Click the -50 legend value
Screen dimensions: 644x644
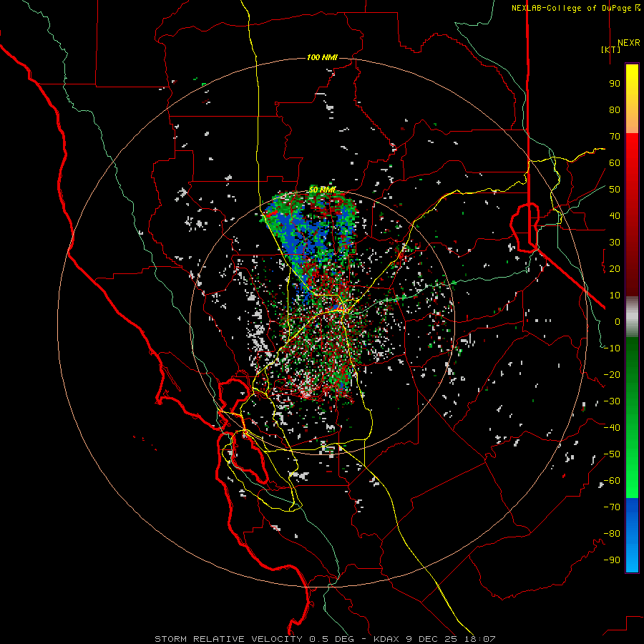click(612, 454)
